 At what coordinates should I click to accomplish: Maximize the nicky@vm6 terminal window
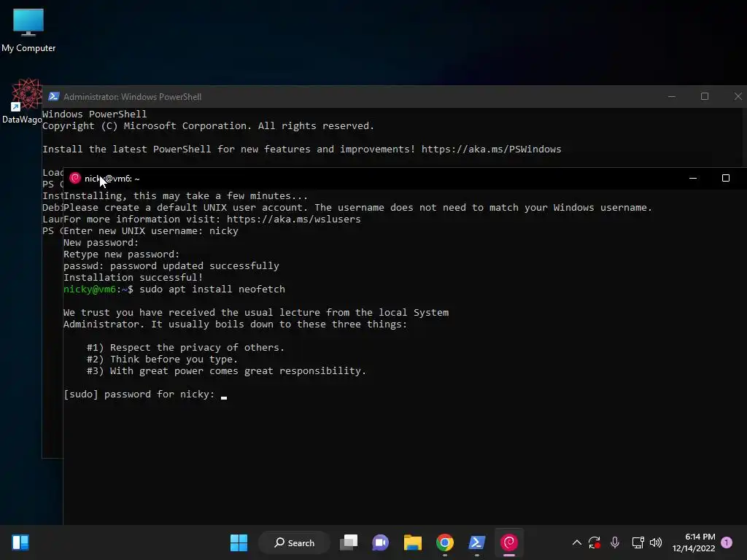(x=726, y=178)
